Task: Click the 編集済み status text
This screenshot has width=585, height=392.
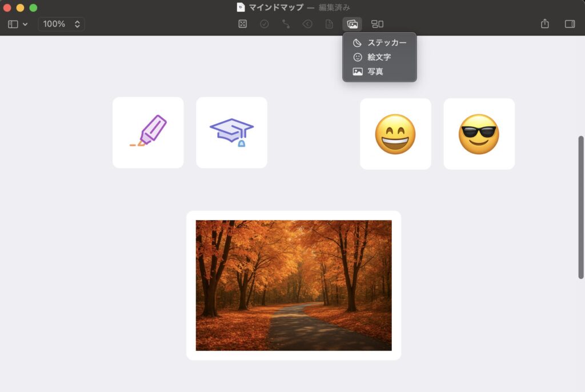Action: [x=334, y=7]
